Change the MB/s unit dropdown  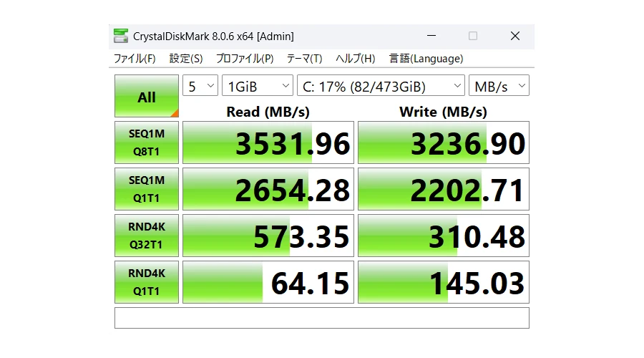[499, 86]
